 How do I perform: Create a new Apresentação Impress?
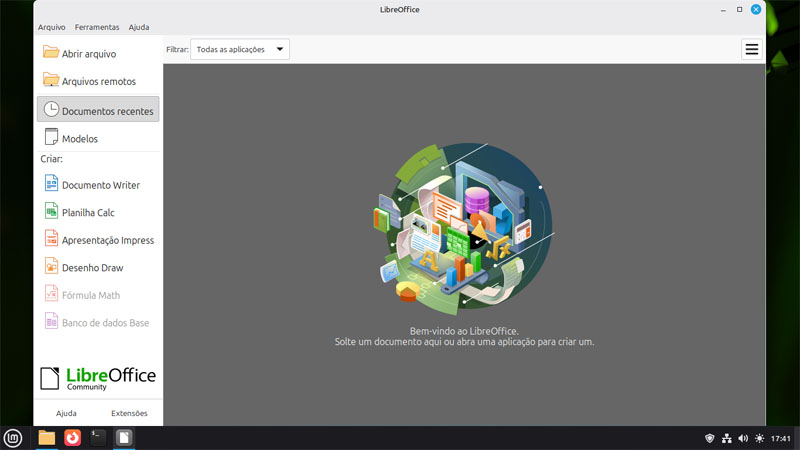click(98, 240)
